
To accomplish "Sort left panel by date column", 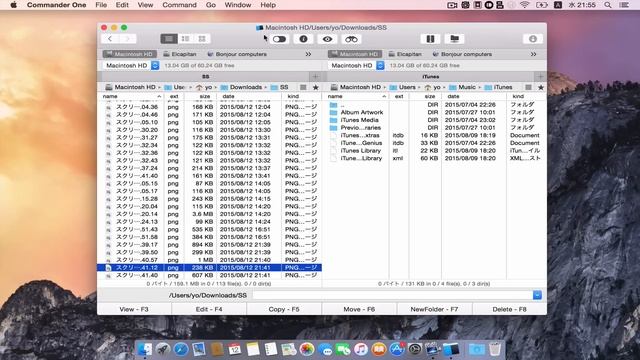I will click(x=249, y=96).
